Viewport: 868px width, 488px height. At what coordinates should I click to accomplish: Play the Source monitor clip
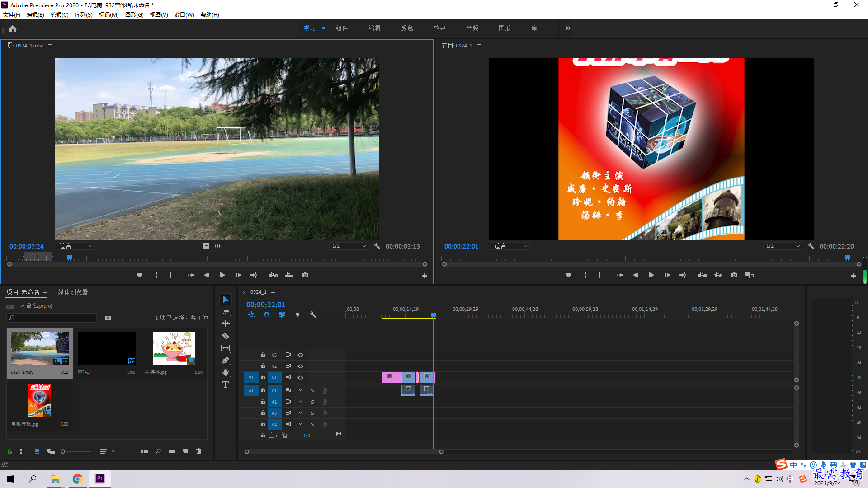(222, 275)
